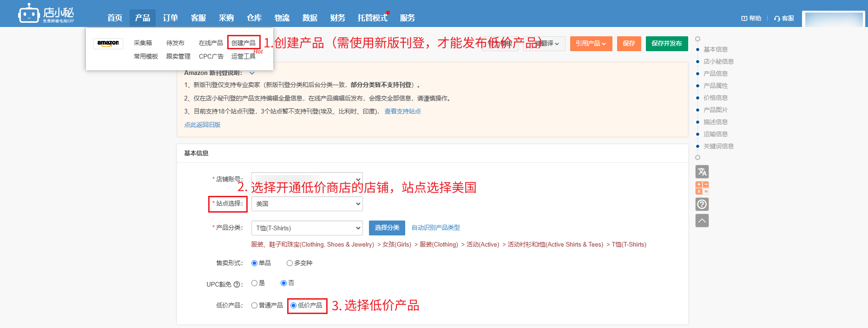Open the 服务 navigation menu

click(x=408, y=18)
